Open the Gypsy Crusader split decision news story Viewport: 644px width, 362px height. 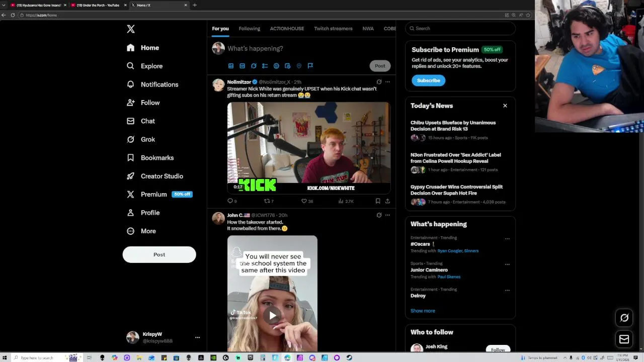tap(456, 190)
